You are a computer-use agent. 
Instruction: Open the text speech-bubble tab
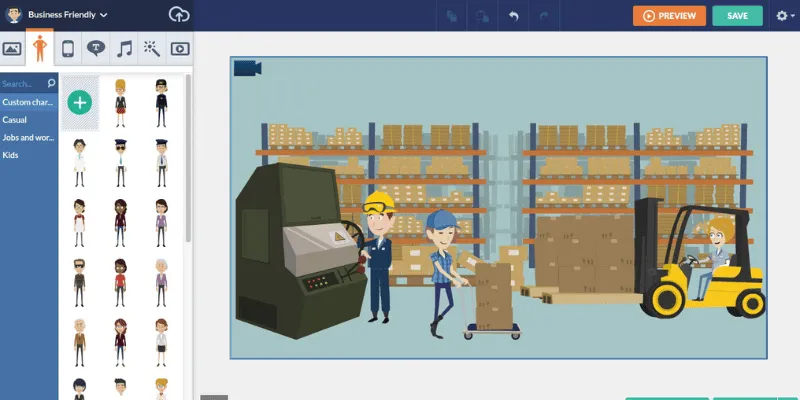[95, 49]
